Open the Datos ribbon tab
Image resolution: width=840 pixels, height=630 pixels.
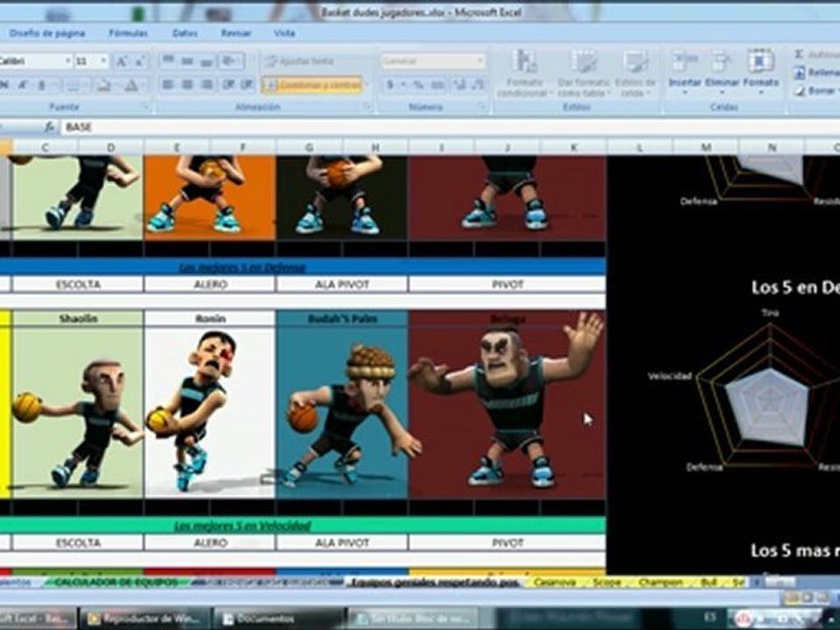pos(185,33)
